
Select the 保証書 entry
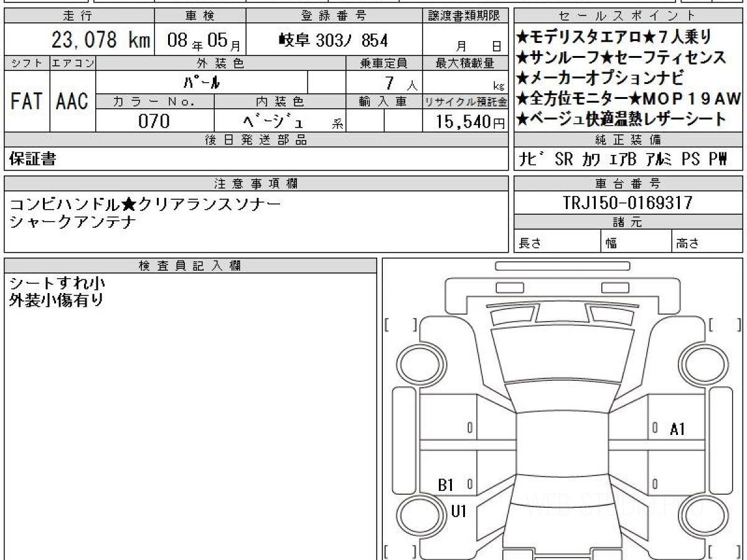click(32, 159)
